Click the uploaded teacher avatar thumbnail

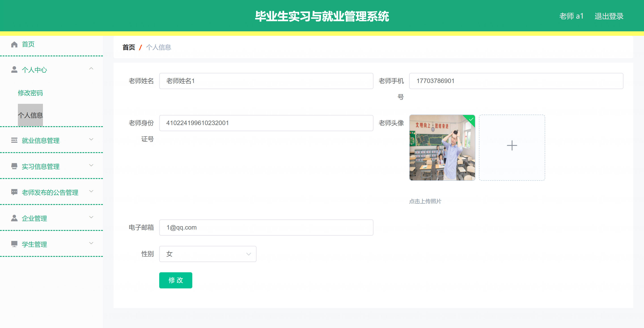[x=442, y=148]
